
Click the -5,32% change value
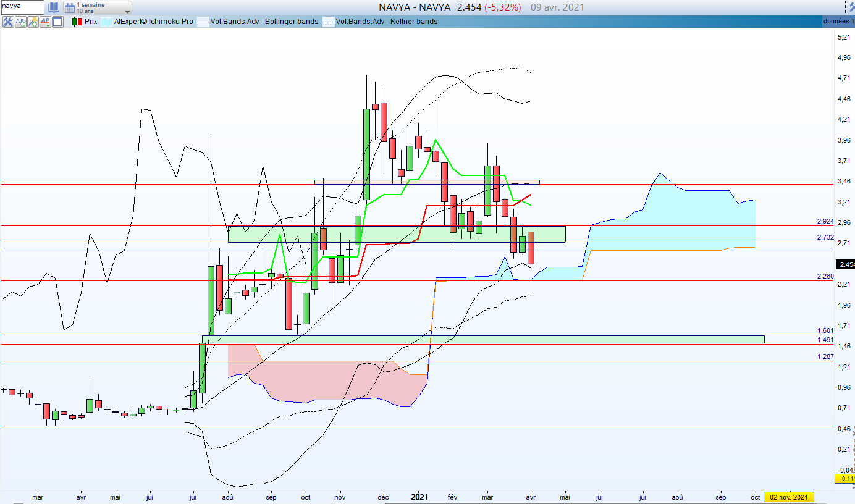(x=502, y=7)
